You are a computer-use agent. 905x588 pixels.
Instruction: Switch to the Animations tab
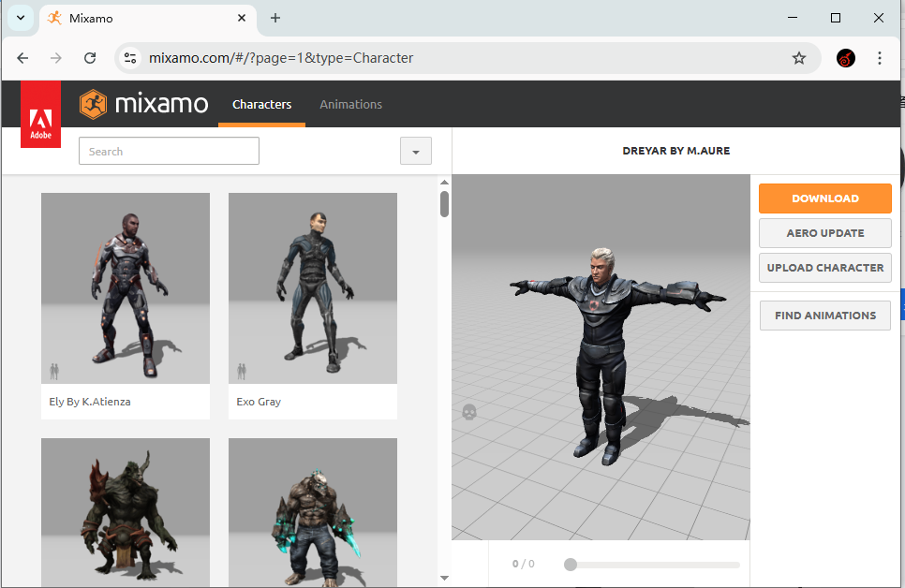tap(351, 105)
